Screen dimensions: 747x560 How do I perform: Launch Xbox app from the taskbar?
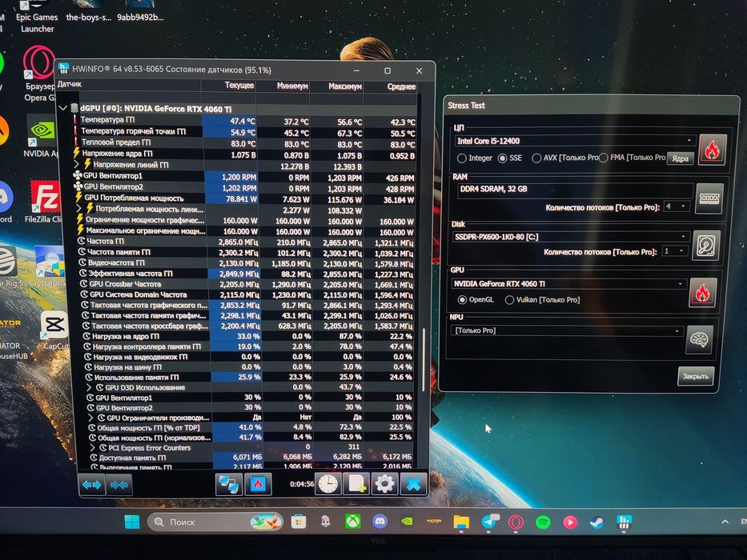coord(352,522)
